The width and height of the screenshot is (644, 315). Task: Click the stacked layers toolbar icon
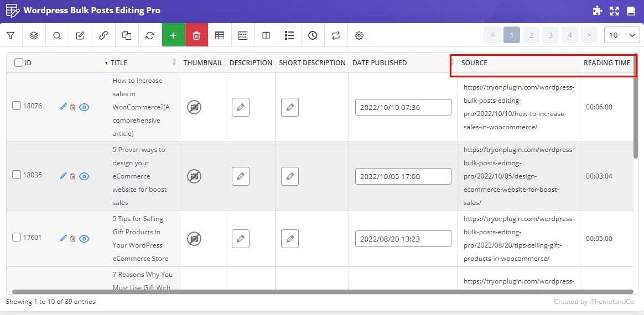[x=34, y=35]
